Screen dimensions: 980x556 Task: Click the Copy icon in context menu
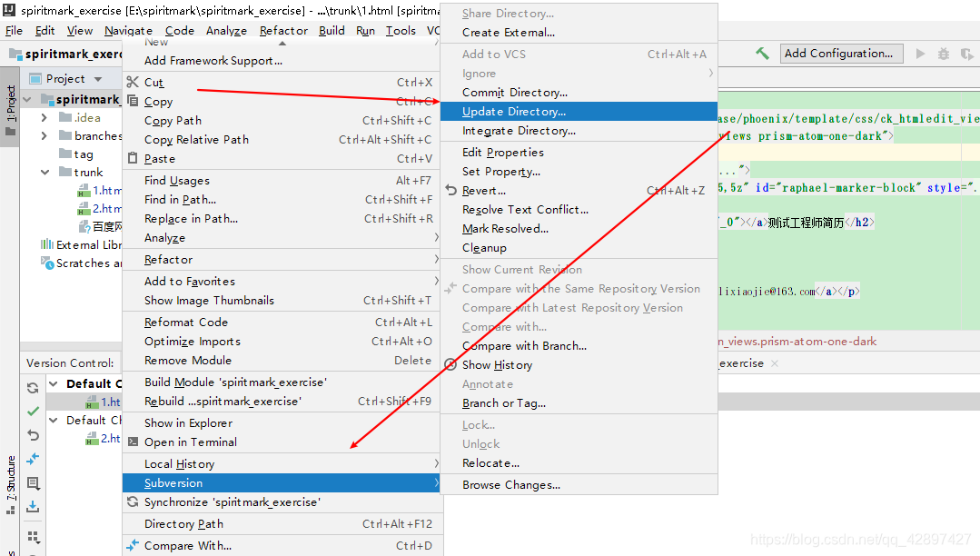tap(133, 101)
